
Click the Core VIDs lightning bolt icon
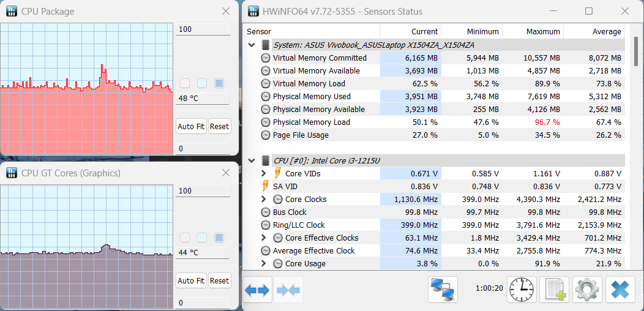(x=278, y=173)
